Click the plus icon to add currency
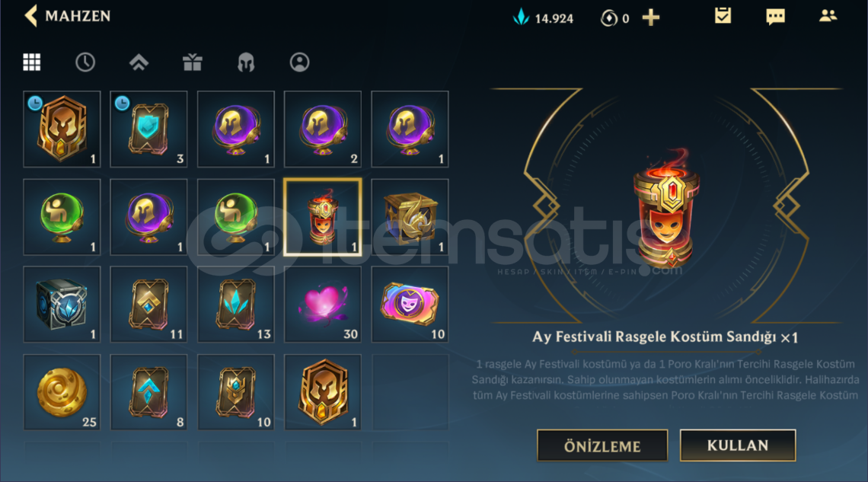 651,18
